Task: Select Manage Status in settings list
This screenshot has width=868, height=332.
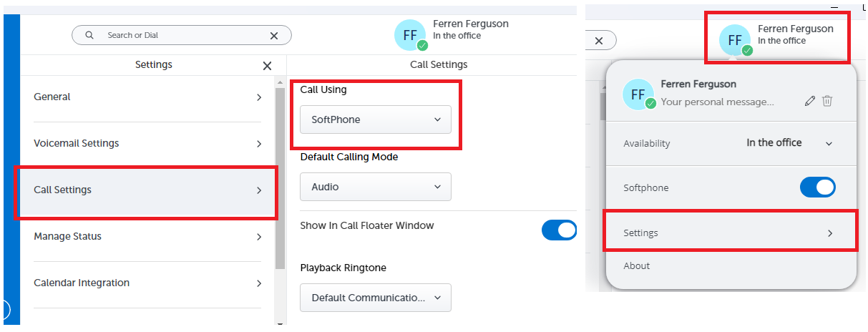Action: 147,237
